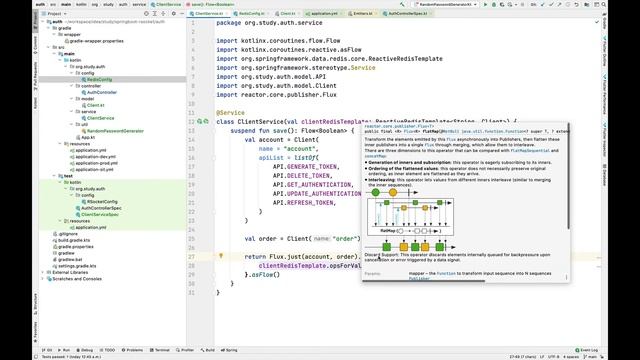This screenshot has height=360, width=640.
Task: Open the TODO tool window
Action: point(107,350)
